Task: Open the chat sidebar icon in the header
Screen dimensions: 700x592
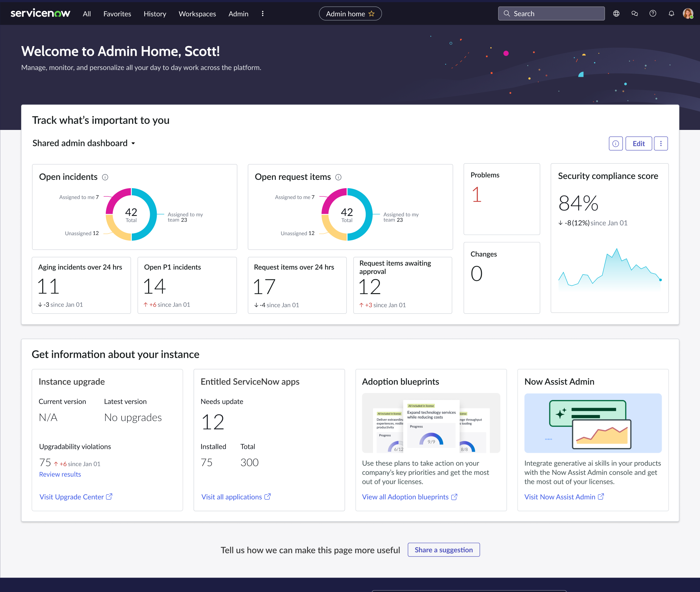Action: click(x=634, y=14)
